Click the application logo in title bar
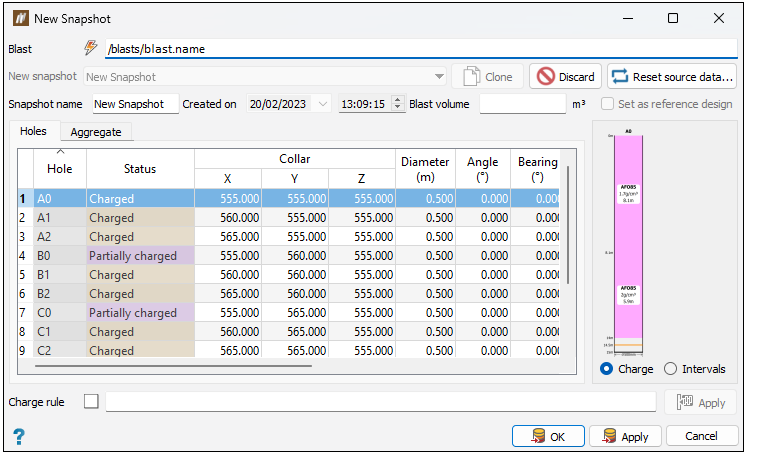760x457 pixels. point(20,18)
